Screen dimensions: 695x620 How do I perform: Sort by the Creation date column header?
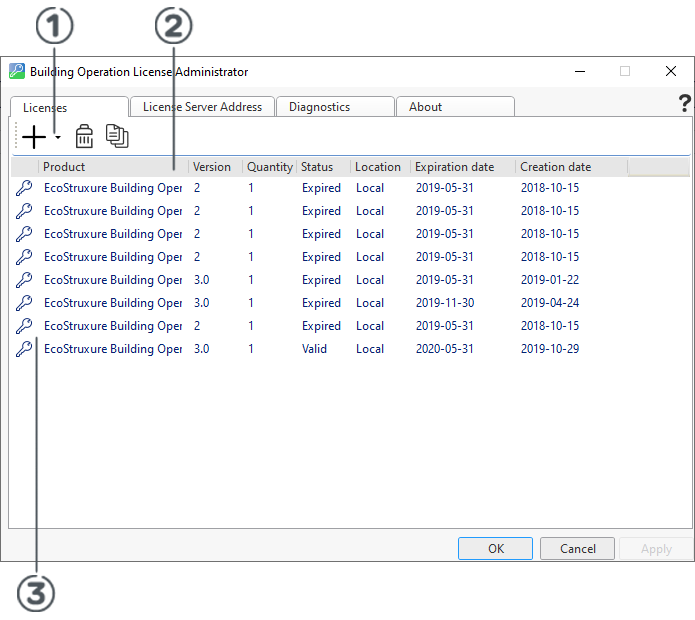572,167
